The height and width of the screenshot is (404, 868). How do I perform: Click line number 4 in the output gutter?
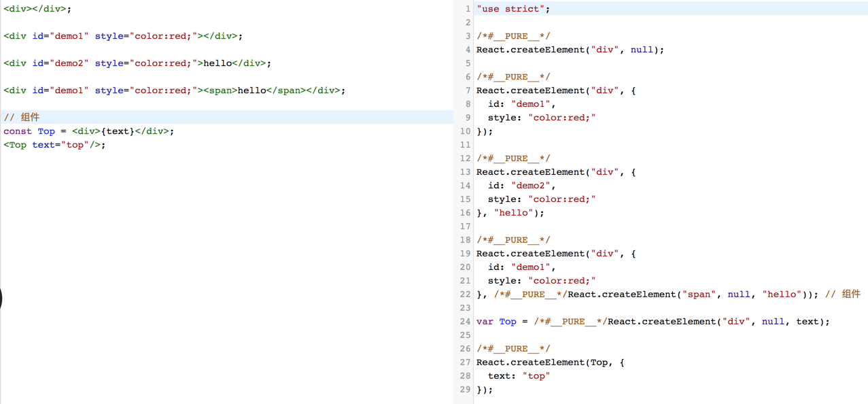click(x=467, y=50)
